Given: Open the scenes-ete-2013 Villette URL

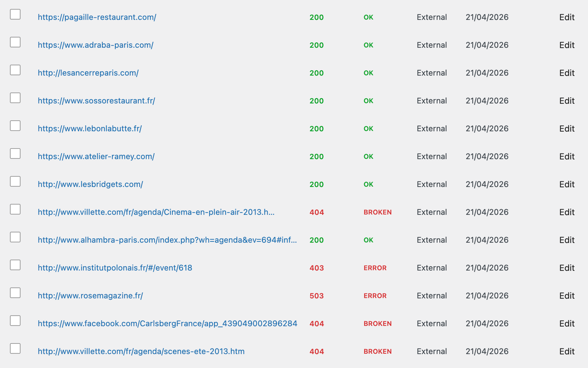Looking at the screenshot, I should point(141,351).
